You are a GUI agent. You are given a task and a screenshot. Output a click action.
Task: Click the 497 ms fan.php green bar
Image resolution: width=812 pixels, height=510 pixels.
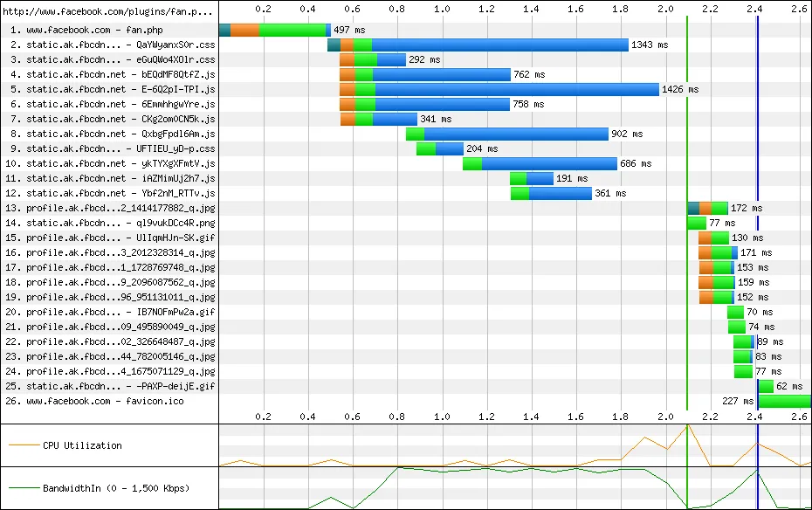pyautogui.click(x=292, y=30)
